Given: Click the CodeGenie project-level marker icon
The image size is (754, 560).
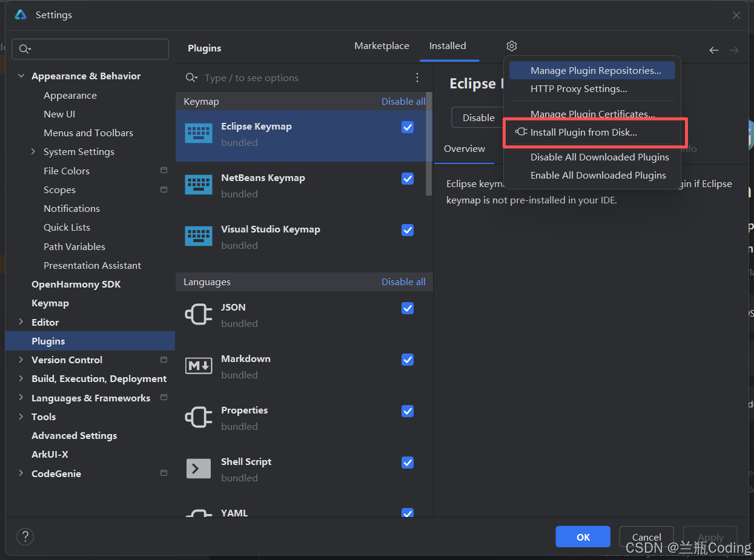Looking at the screenshot, I should click(164, 473).
